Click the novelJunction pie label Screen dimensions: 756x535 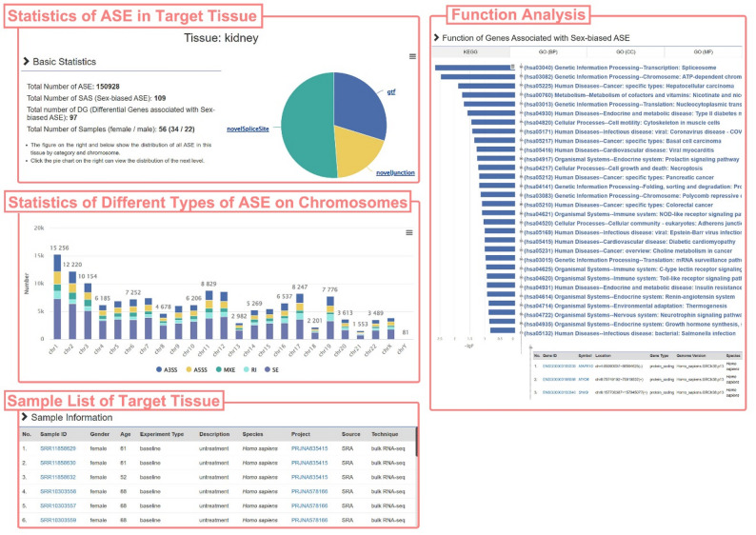coord(395,172)
